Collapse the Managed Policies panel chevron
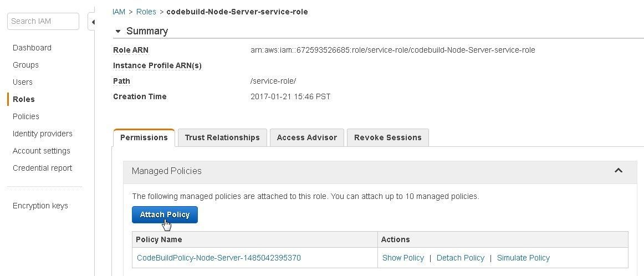The image size is (644, 276). point(618,171)
